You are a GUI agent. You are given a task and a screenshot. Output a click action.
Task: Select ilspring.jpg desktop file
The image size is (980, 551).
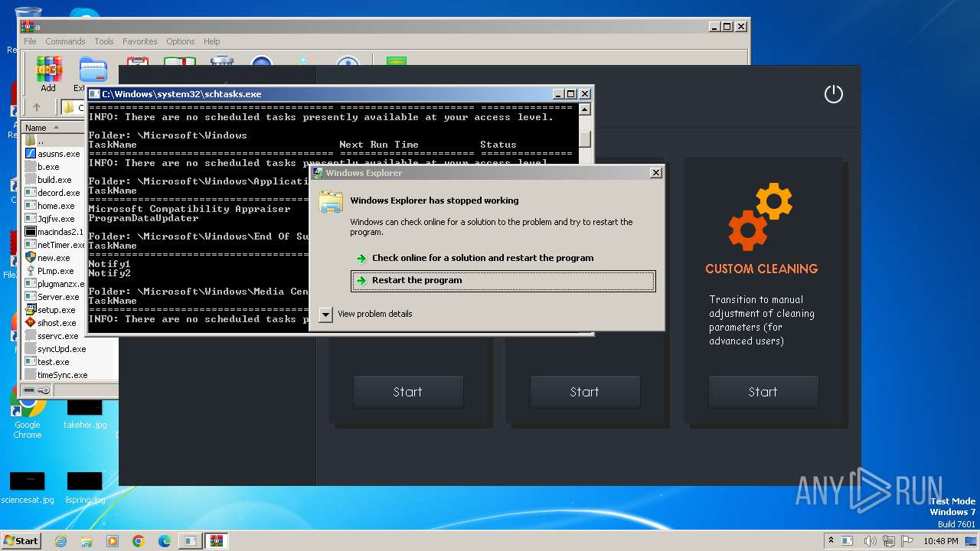coord(84,488)
